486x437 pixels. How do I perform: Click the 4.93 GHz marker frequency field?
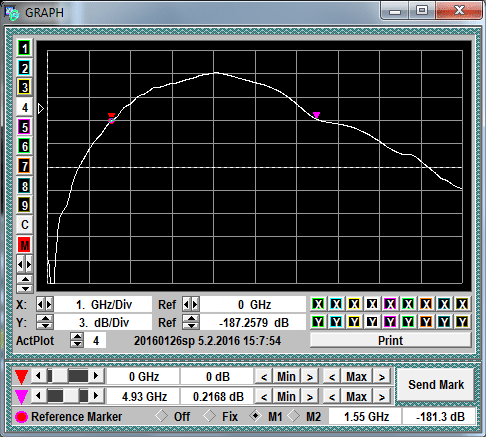click(x=144, y=396)
